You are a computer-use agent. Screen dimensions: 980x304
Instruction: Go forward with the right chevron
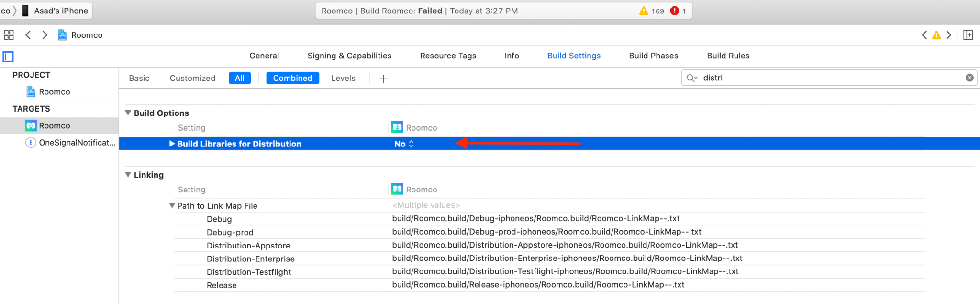[x=45, y=35]
